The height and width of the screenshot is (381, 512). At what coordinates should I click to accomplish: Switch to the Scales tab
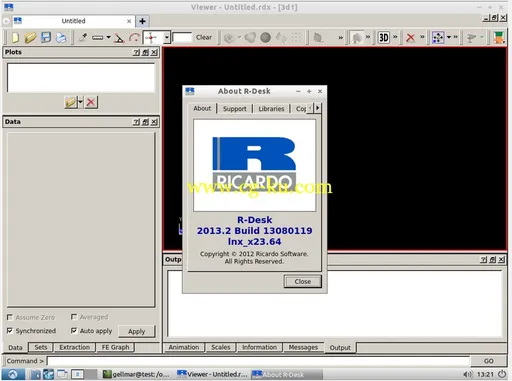pyautogui.click(x=221, y=347)
